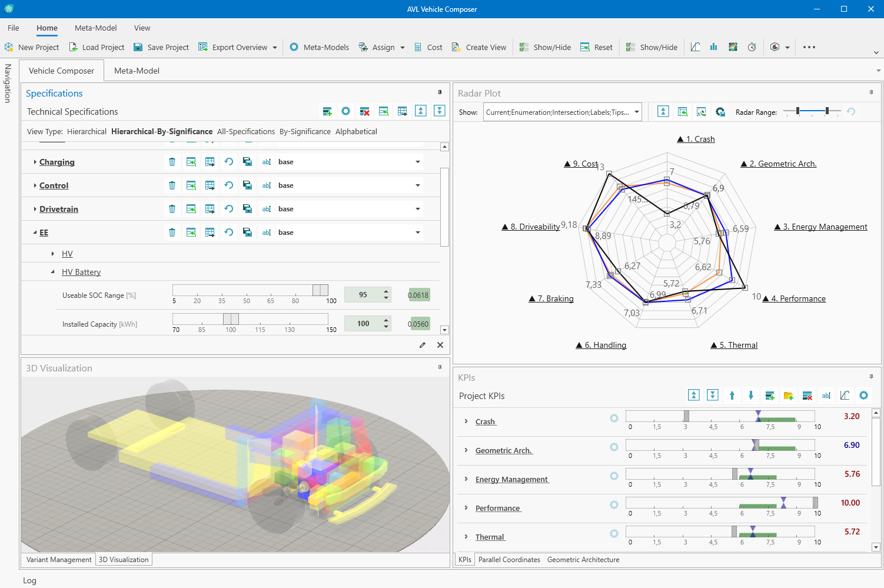884x588 pixels.
Task: Click the radar plot refresh gear icon
Action: coord(720,112)
